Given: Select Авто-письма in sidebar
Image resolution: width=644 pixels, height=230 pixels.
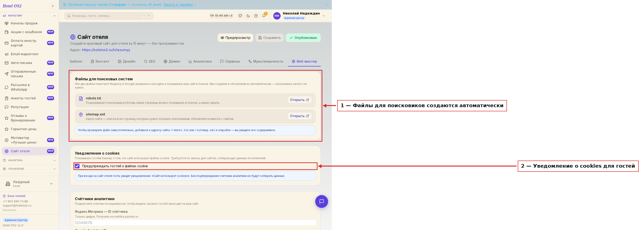Looking at the screenshot, I should pyautogui.click(x=29, y=63).
